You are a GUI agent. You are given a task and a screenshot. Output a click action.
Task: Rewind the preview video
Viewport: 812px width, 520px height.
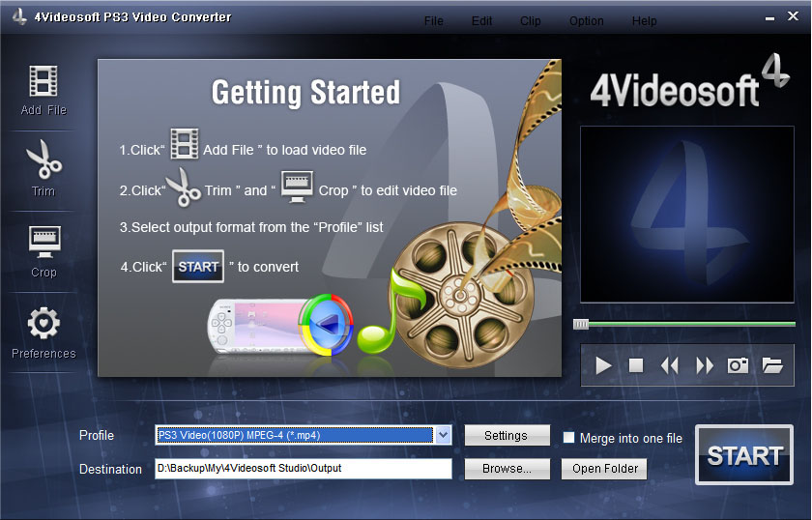point(670,365)
